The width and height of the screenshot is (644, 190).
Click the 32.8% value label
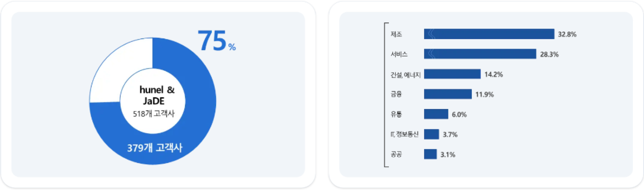coord(567,34)
